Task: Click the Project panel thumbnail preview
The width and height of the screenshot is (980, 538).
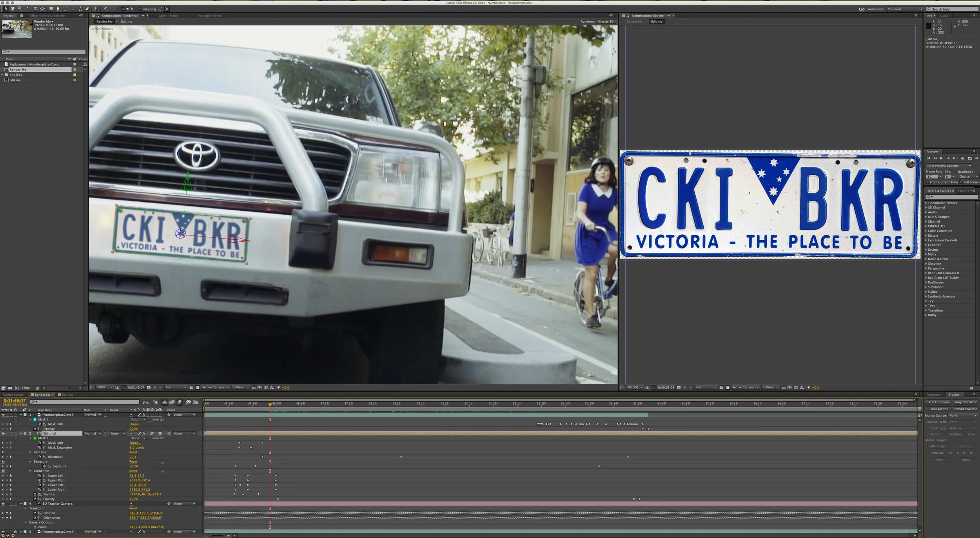Action: [17, 29]
